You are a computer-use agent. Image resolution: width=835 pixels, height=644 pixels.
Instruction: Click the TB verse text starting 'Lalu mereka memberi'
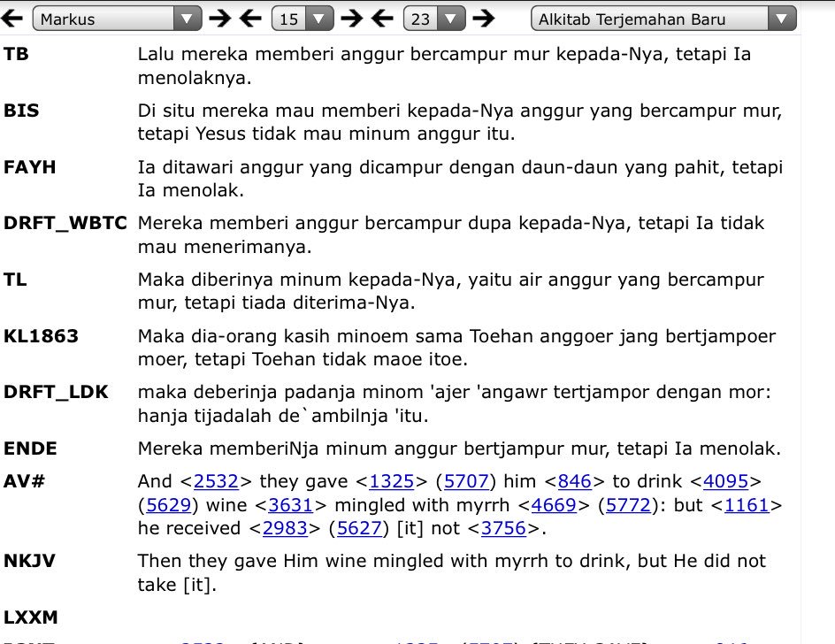point(444,65)
